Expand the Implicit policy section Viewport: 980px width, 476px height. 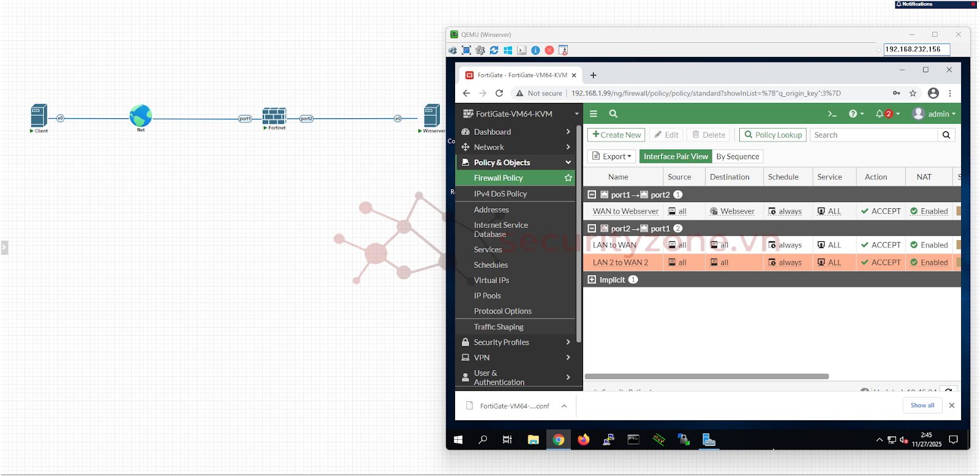point(592,280)
